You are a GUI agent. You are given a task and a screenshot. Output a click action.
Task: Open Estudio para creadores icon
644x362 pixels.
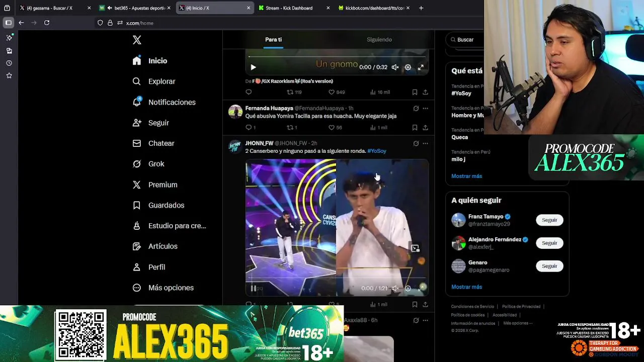coord(137,226)
